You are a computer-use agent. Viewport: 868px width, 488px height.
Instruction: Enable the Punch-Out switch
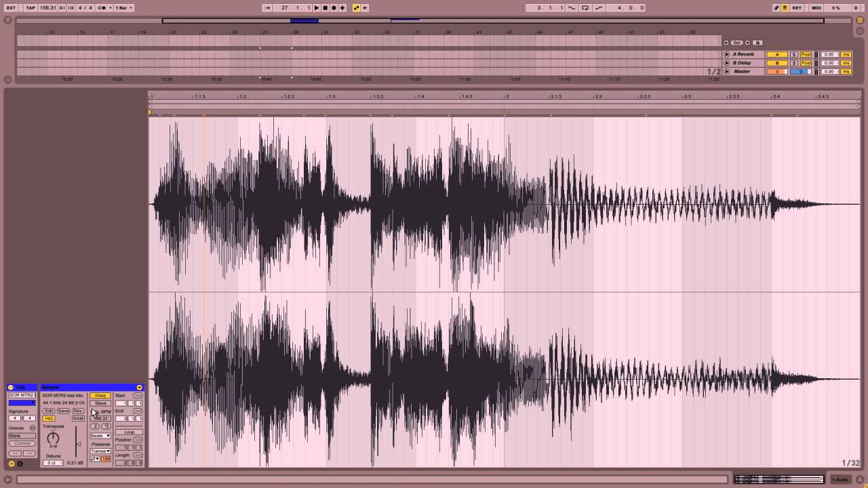tap(599, 8)
